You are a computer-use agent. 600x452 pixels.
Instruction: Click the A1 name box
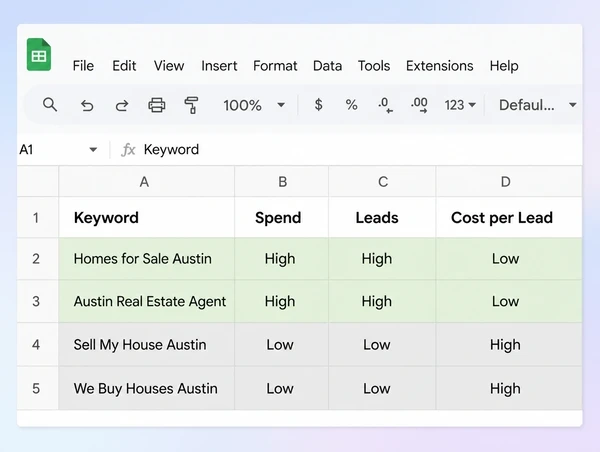pos(57,150)
